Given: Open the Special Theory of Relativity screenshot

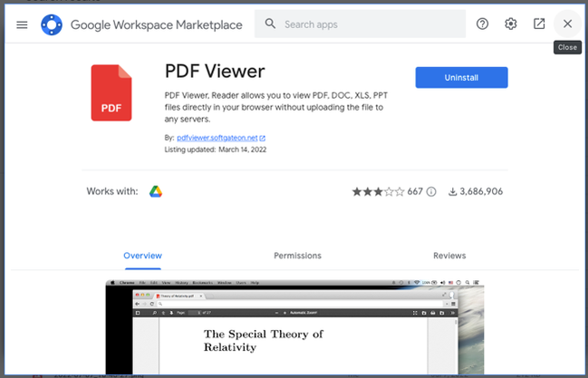Looking at the screenshot, I should click(294, 326).
